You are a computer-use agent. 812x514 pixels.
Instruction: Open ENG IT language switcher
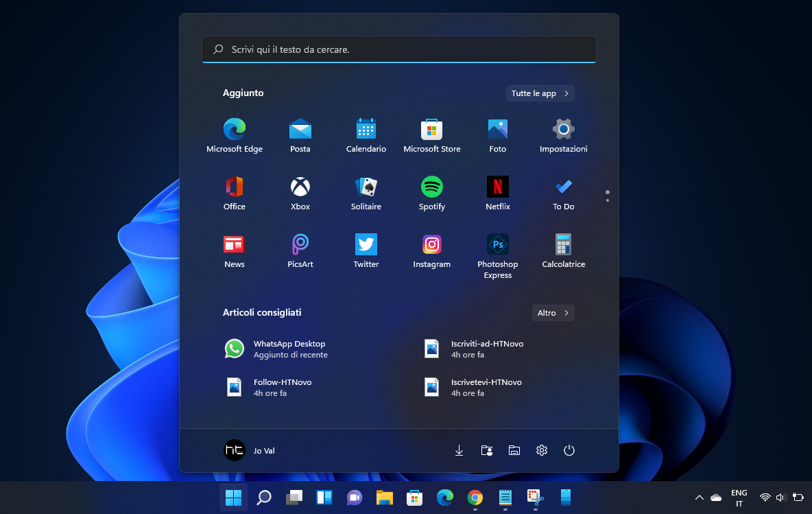[739, 498]
